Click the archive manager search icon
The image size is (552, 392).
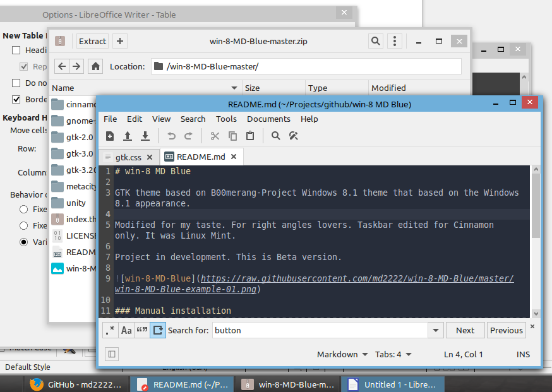click(376, 41)
